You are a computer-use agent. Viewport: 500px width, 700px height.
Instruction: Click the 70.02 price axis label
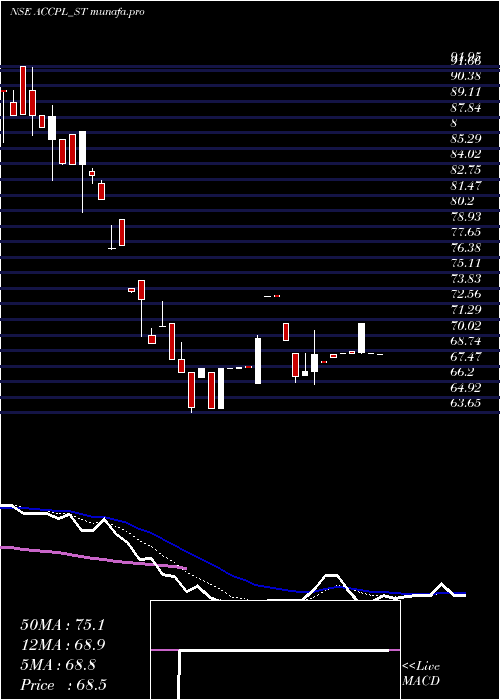click(x=466, y=326)
